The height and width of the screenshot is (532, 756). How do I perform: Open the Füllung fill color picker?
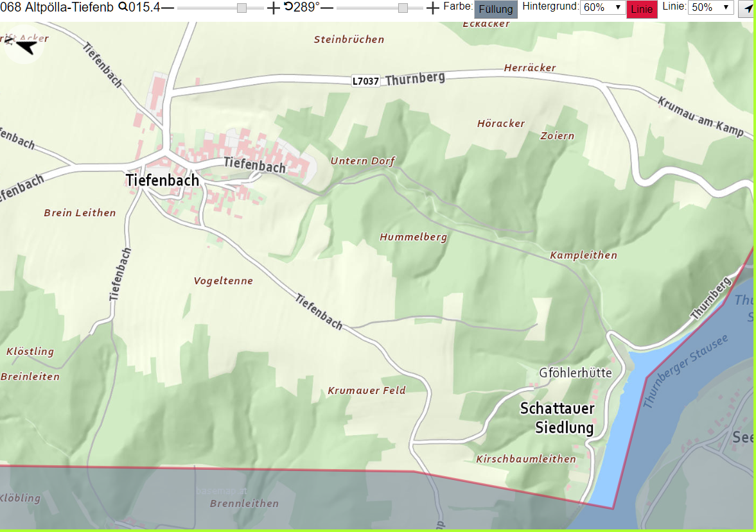coord(496,9)
